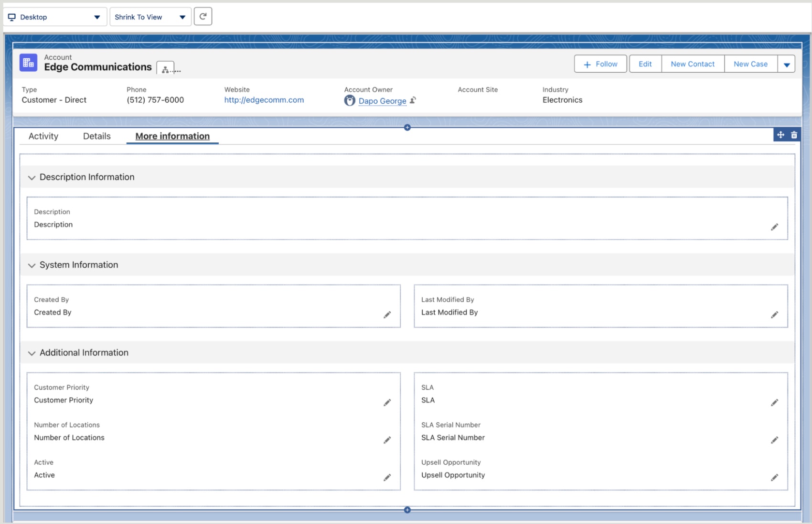Click the refresh icon button

[x=203, y=17]
